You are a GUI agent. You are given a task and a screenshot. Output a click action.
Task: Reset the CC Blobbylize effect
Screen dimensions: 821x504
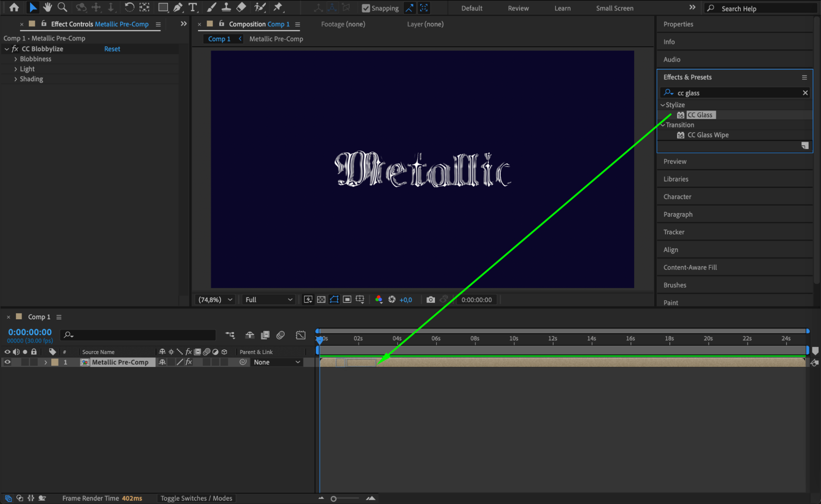point(112,49)
